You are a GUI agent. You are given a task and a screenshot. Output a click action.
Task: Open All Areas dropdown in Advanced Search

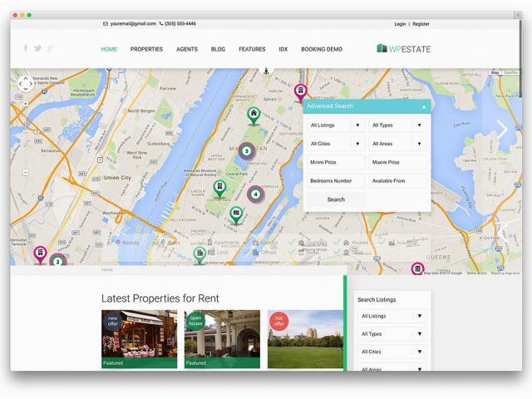click(x=397, y=144)
